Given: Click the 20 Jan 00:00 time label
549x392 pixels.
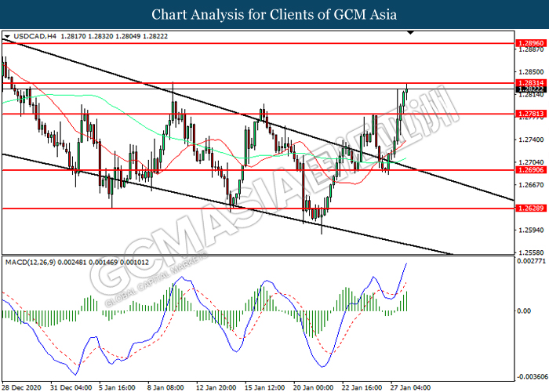Looking at the screenshot, I should 314,387.
